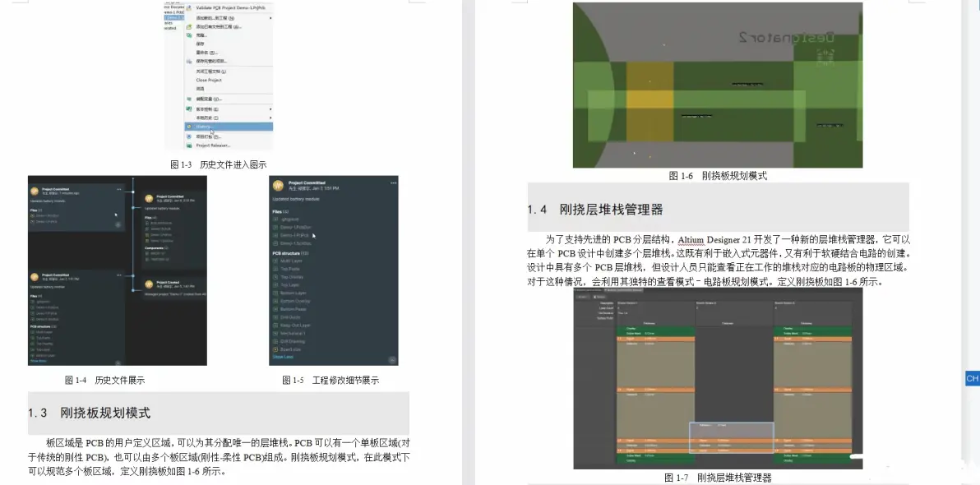The image size is (980, 485).
Task: Click the heading 1.3 刚挠板规划模式
Action: pyautogui.click(x=90, y=413)
